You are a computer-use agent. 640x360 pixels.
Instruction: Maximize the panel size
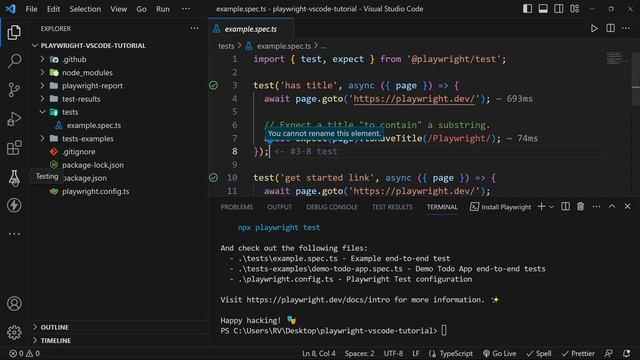point(612,207)
